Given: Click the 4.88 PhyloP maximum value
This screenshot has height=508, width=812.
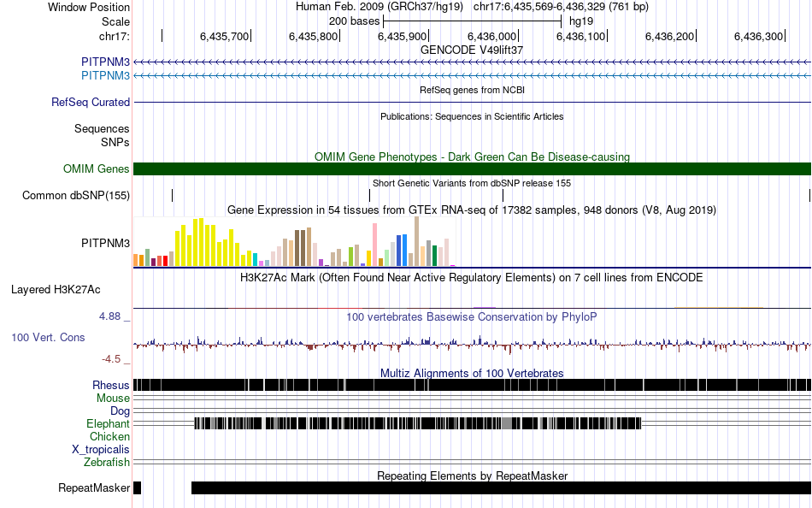Looking at the screenshot, I should click(109, 316).
